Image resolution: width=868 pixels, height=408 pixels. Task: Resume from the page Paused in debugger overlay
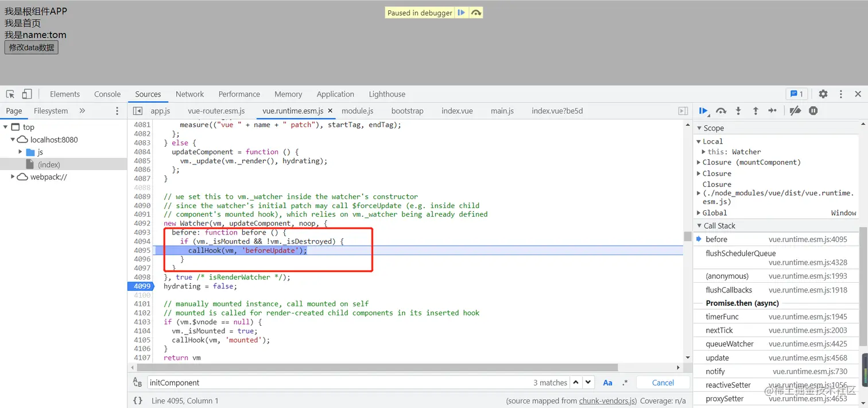462,13
